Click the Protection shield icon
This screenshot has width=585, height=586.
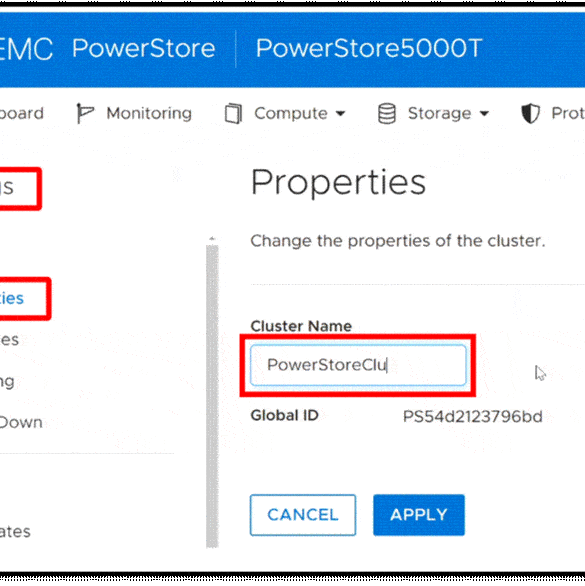(x=530, y=113)
